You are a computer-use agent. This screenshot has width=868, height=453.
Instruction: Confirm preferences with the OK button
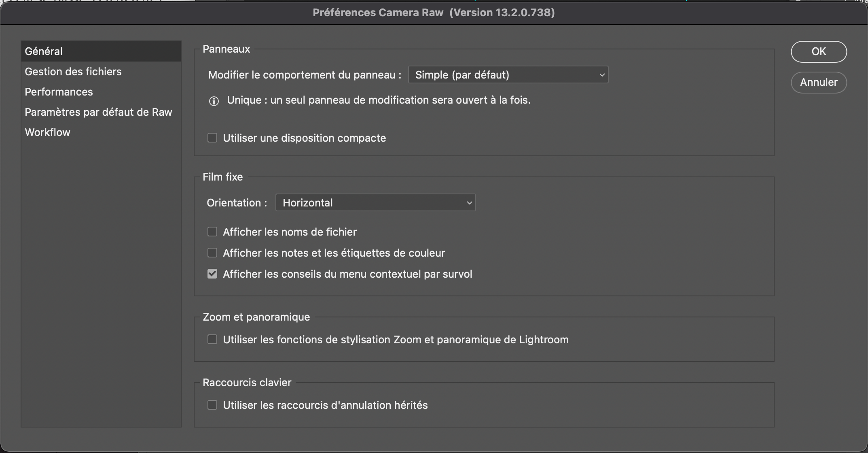click(x=818, y=51)
